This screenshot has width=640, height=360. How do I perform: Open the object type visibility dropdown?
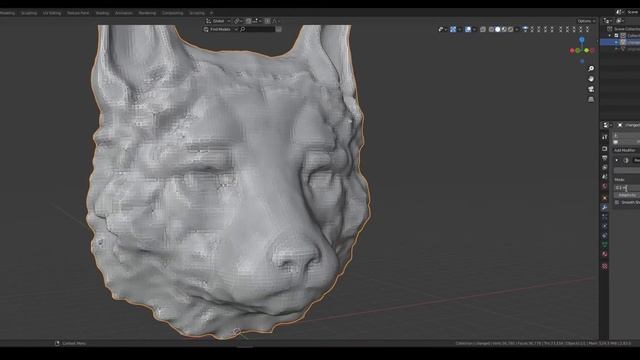pyautogui.click(x=443, y=29)
